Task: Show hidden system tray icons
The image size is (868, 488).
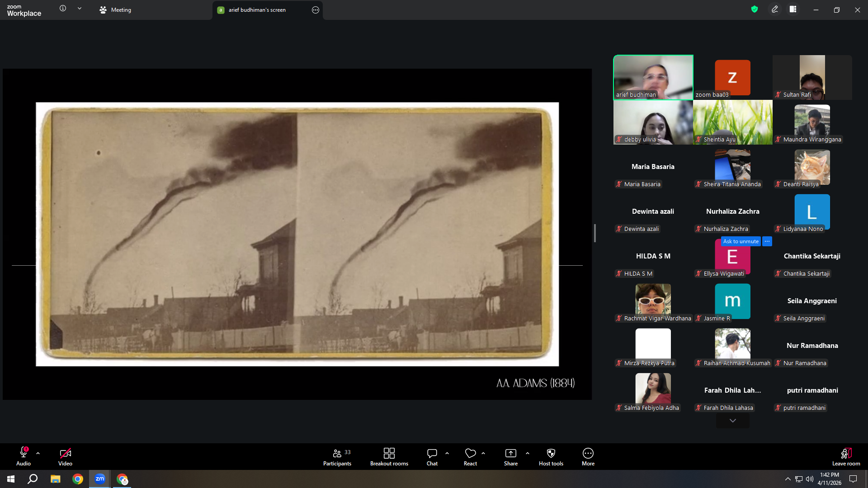Action: (788, 479)
